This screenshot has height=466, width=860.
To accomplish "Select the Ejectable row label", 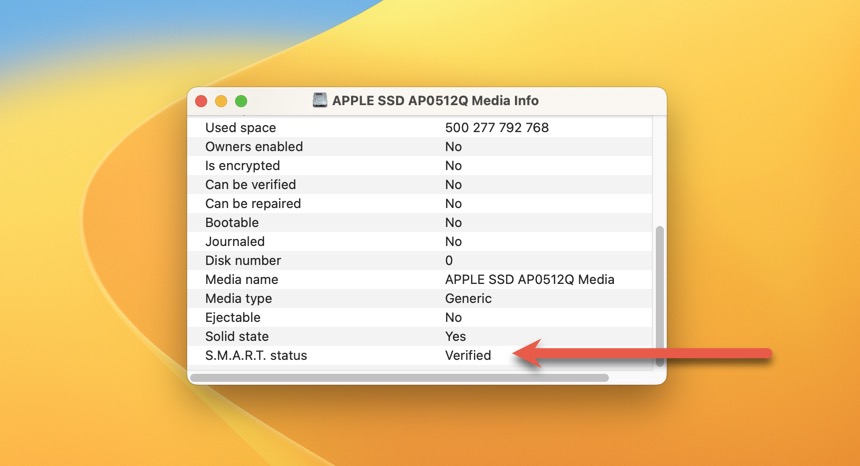I will (x=233, y=317).
